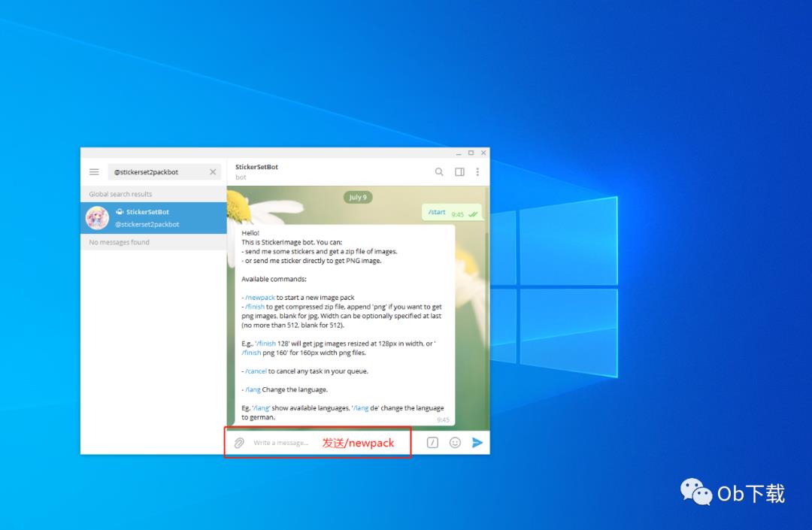
Task: Click the /lang Change the language link
Action: (253, 389)
